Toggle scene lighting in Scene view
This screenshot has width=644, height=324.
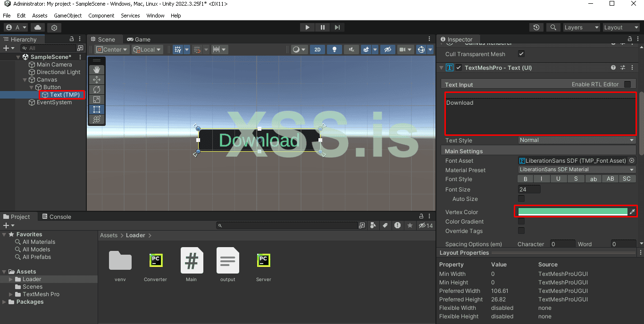click(334, 49)
